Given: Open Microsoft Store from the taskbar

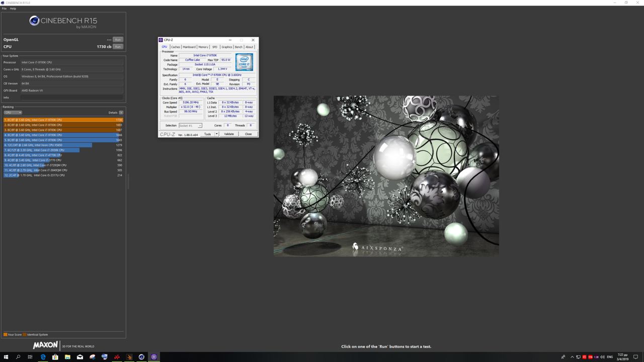Looking at the screenshot, I should point(55,357).
